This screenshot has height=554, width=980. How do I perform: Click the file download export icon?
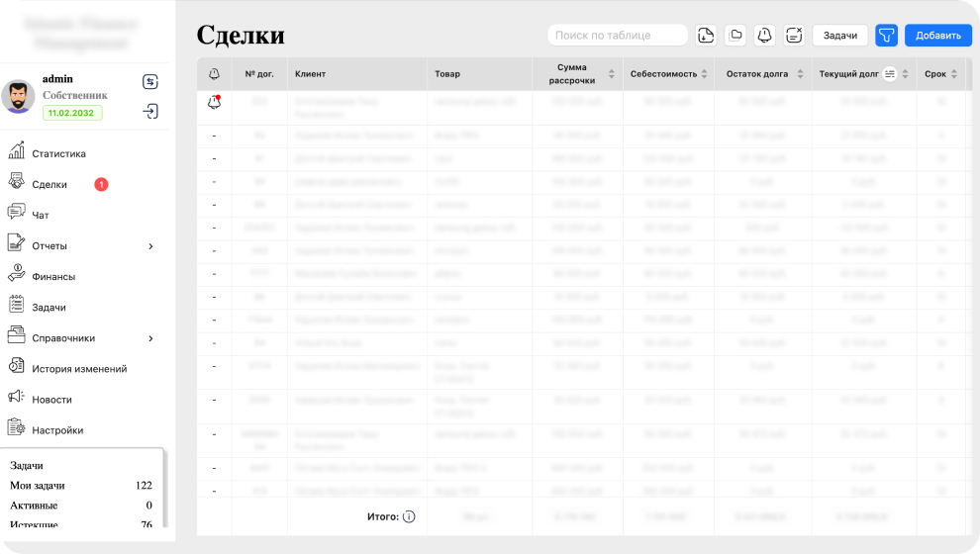pos(706,36)
